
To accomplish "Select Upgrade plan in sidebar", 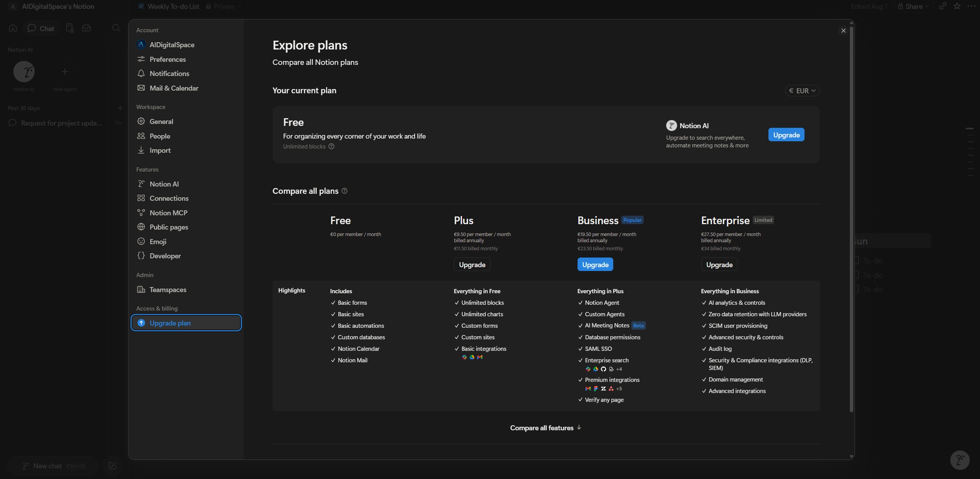I will pos(186,323).
